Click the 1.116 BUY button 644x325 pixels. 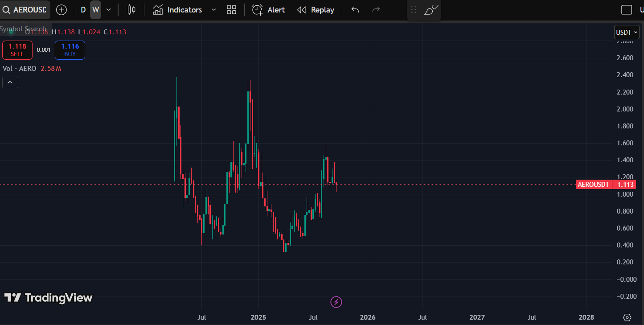click(x=70, y=50)
